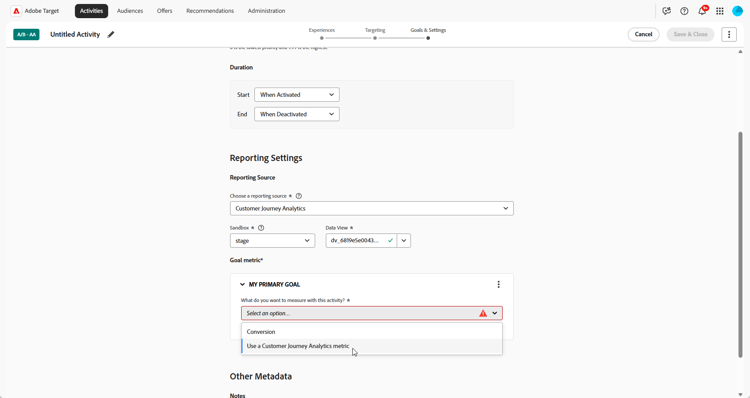Open the app switcher grid icon
Viewport: 750px width, 398px height.
click(720, 11)
